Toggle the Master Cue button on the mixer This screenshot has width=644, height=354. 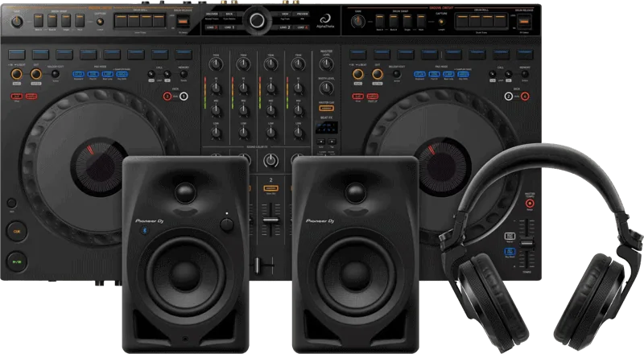(327, 109)
